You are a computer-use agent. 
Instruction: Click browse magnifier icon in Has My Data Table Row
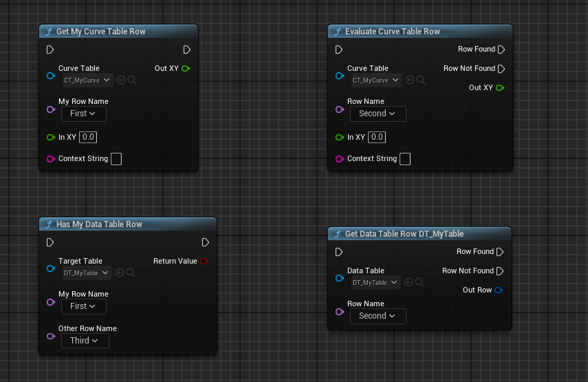click(x=130, y=273)
